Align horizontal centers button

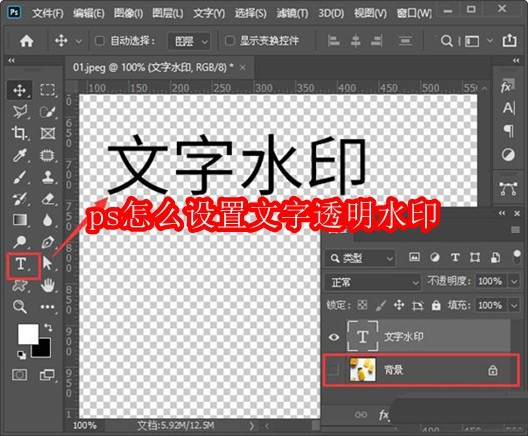click(356, 41)
